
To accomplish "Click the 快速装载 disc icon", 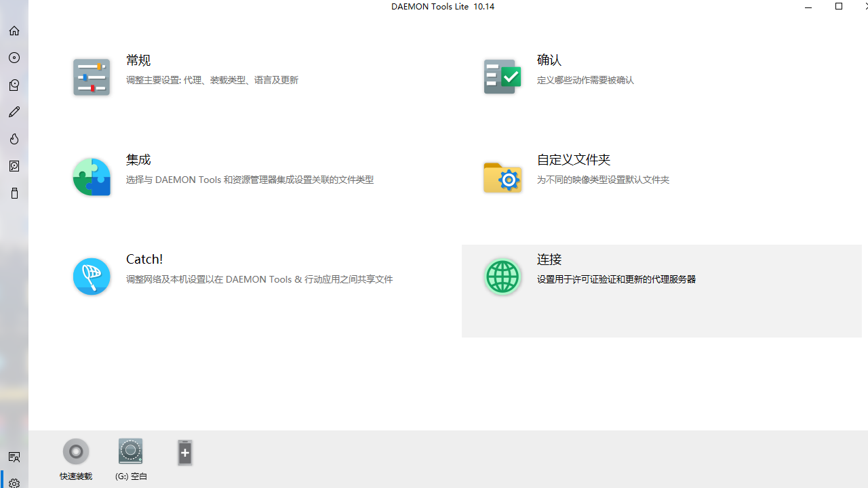I will click(x=75, y=451).
